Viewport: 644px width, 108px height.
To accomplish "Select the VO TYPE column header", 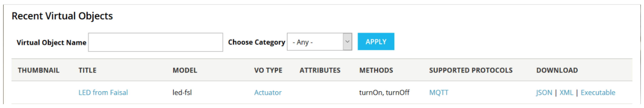I will point(268,70).
